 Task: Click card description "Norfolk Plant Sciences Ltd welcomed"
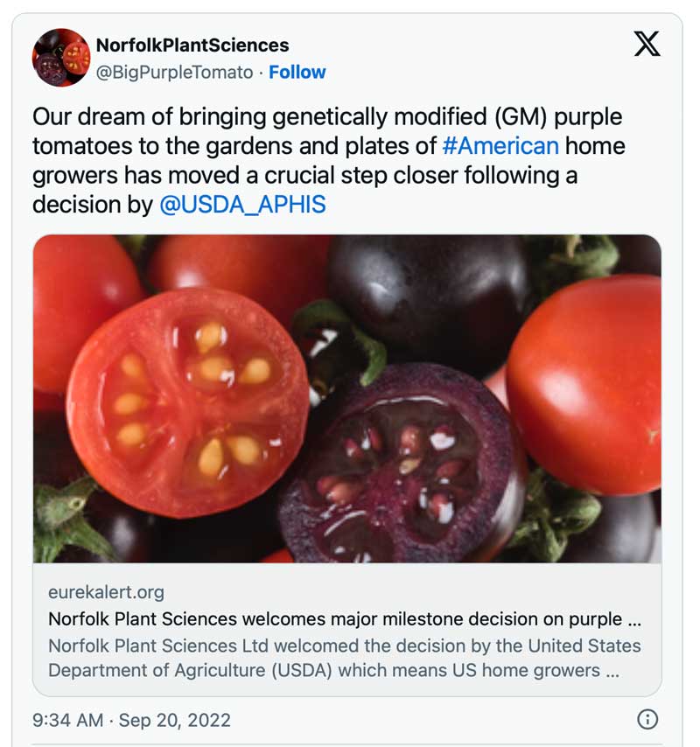click(x=345, y=646)
